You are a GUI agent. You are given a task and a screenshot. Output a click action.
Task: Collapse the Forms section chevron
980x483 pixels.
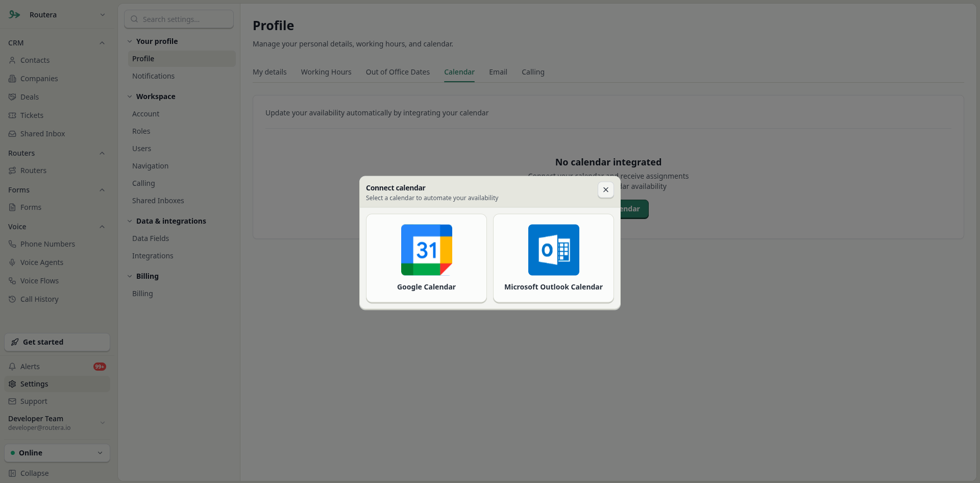point(102,190)
